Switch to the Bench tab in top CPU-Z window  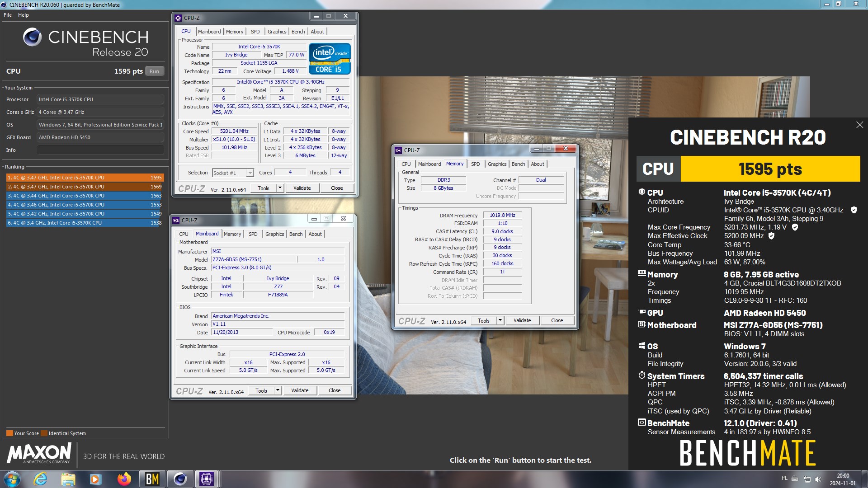coord(298,32)
